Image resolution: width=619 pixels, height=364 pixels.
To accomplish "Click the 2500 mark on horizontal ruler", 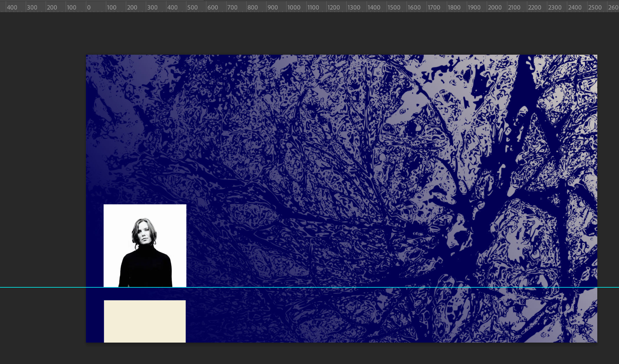I will click(595, 8).
